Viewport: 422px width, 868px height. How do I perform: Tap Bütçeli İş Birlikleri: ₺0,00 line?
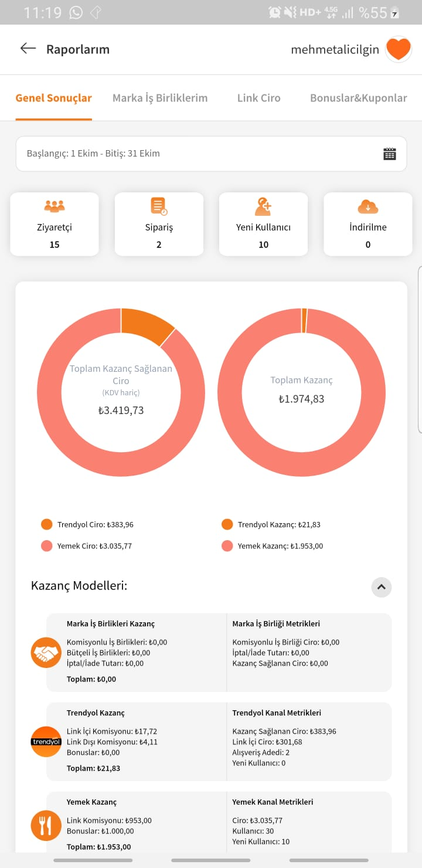pos(108,653)
